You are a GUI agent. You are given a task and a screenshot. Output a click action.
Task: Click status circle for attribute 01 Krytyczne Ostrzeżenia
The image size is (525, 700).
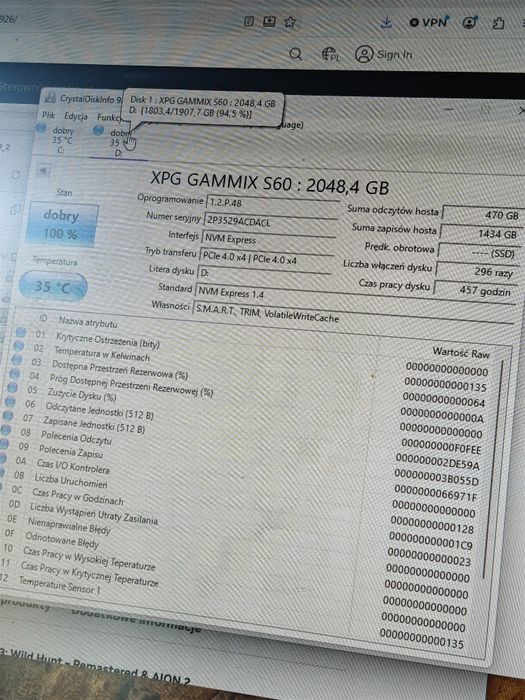pos(21,332)
